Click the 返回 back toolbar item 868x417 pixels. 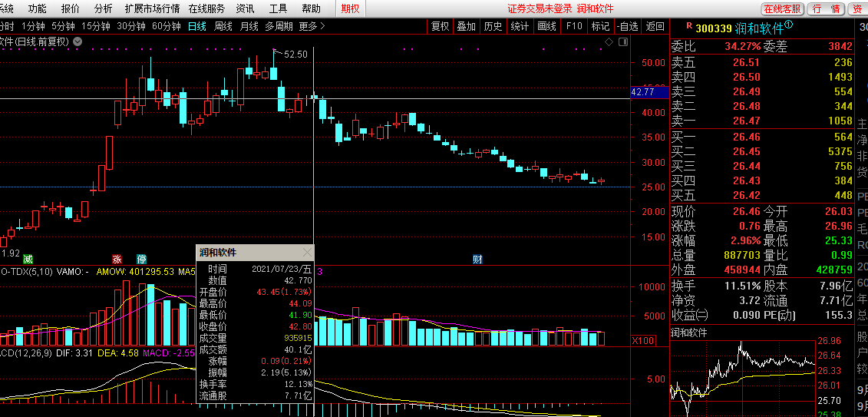pos(655,26)
